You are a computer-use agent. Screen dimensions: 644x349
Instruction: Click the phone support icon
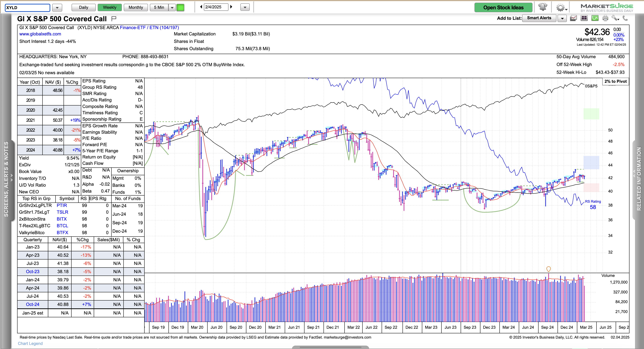(625, 18)
